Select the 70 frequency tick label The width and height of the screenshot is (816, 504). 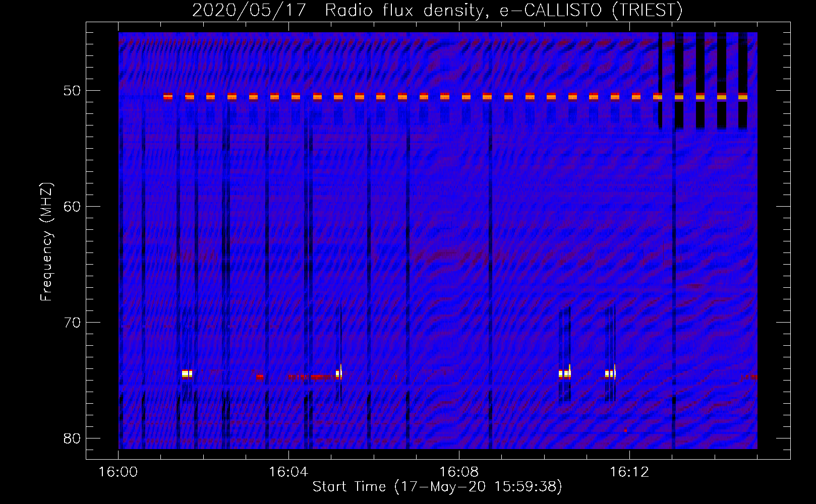click(73, 323)
